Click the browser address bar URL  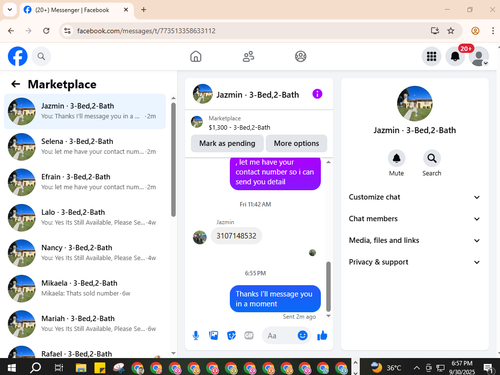click(146, 31)
